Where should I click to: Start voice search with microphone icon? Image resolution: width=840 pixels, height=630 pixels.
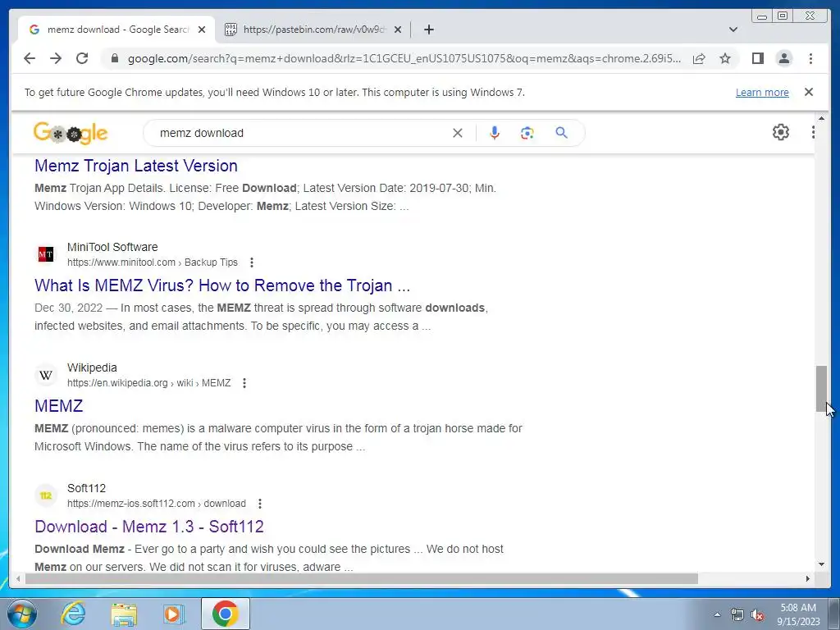point(495,133)
